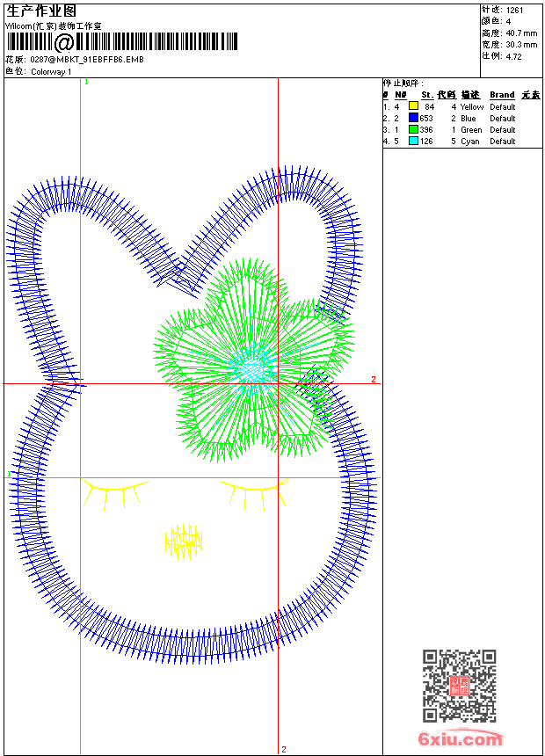Click the barcode in the header
Viewport: 545px width, 756px height.
[122, 41]
